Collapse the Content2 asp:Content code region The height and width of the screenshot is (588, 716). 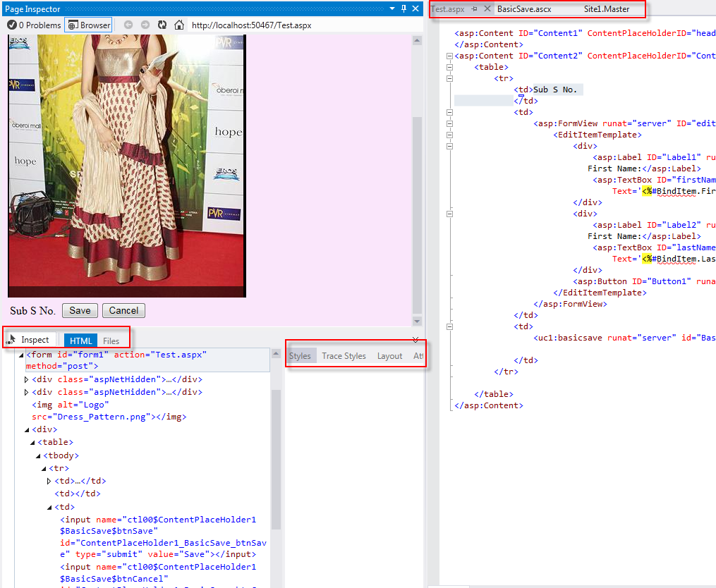click(449, 56)
